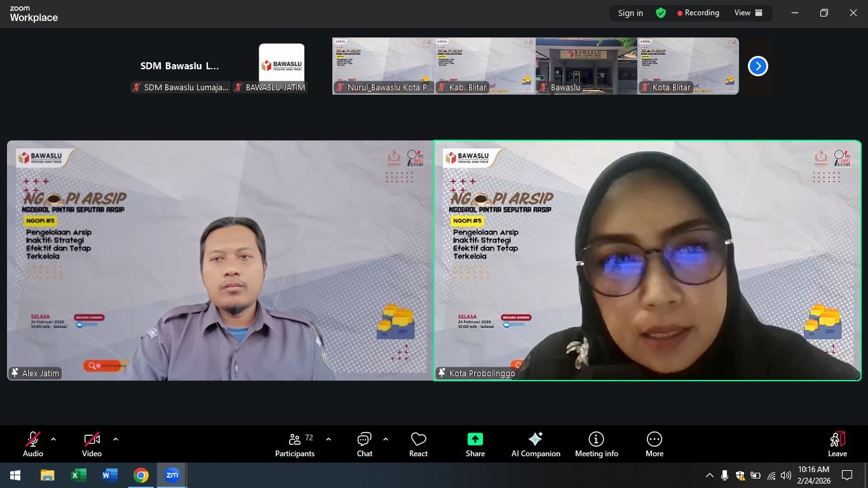Open the View layout menu
Image resolution: width=868 pixels, height=488 pixels.
tap(748, 13)
